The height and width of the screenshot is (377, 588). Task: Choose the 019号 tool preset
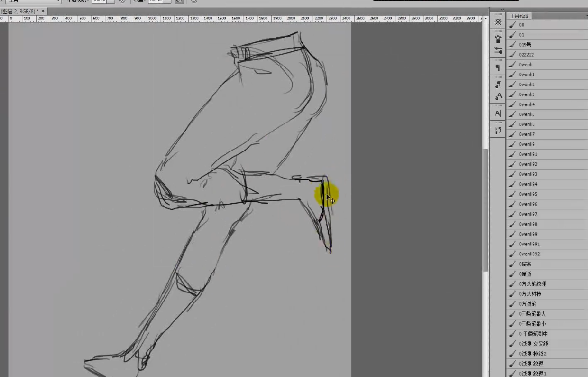pos(547,45)
